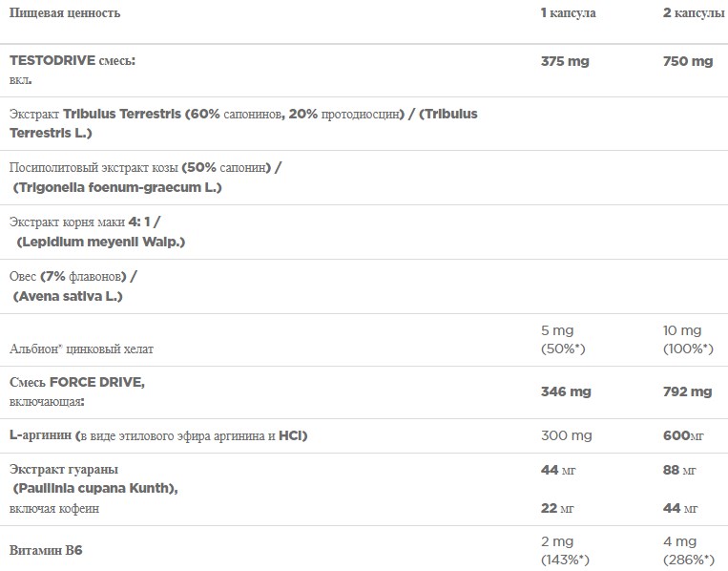The height and width of the screenshot is (571, 728).
Task: Select the "1 капсула" column header
Action: coord(569,13)
